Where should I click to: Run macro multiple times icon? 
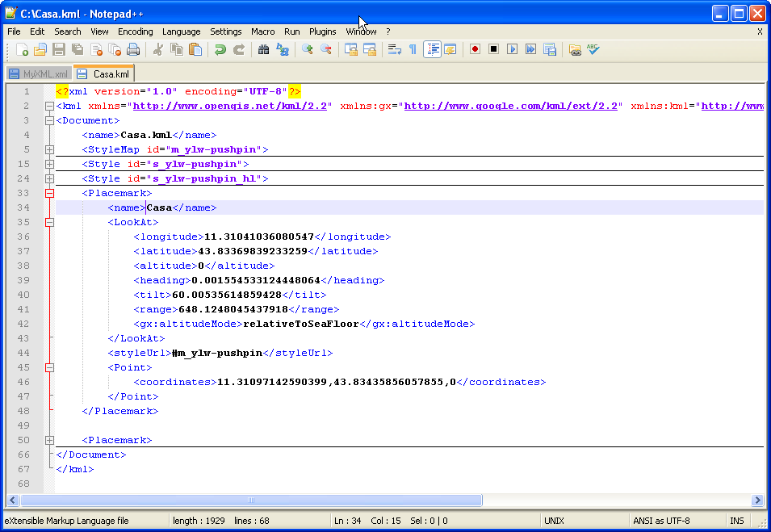pyautogui.click(x=531, y=49)
